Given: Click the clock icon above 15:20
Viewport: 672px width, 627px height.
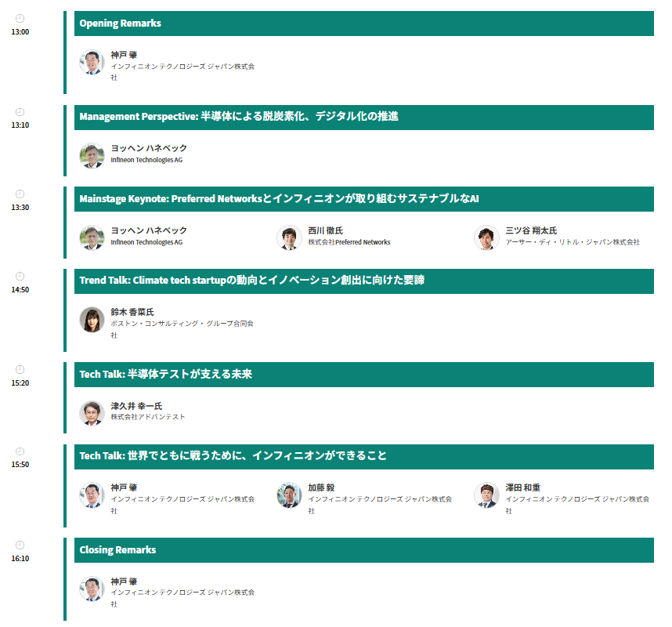Looking at the screenshot, I should point(20,370).
